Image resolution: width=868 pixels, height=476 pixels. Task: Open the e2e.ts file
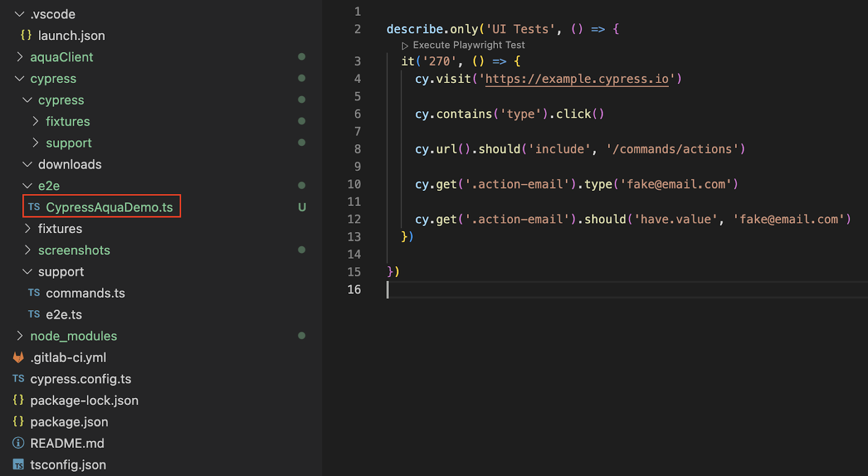[64, 314]
